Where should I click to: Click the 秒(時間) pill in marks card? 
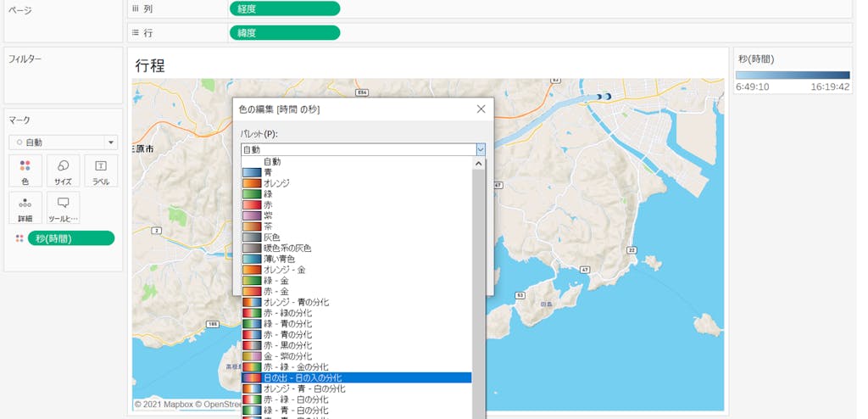[x=70, y=239]
